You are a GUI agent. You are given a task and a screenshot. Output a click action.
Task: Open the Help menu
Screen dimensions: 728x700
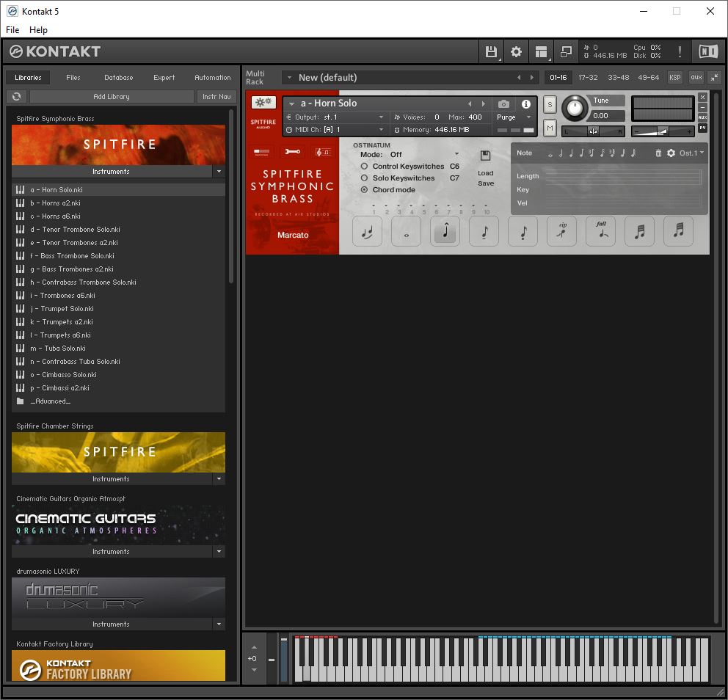(38, 29)
